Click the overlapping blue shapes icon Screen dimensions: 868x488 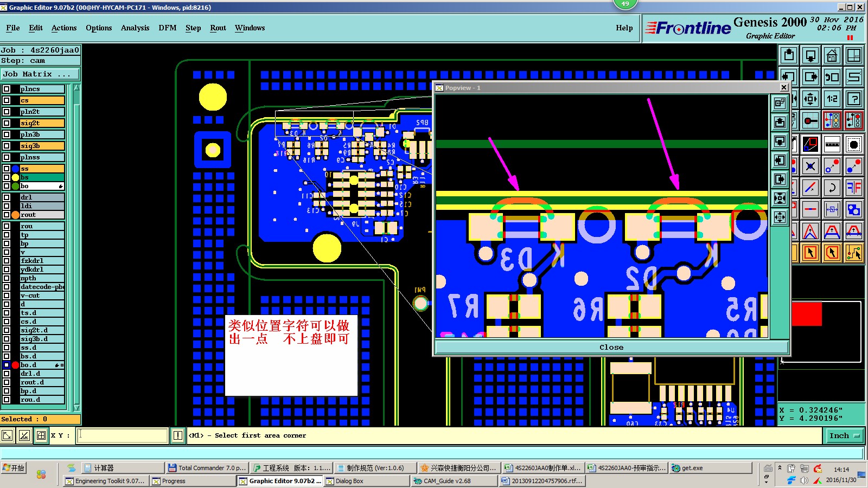854,209
